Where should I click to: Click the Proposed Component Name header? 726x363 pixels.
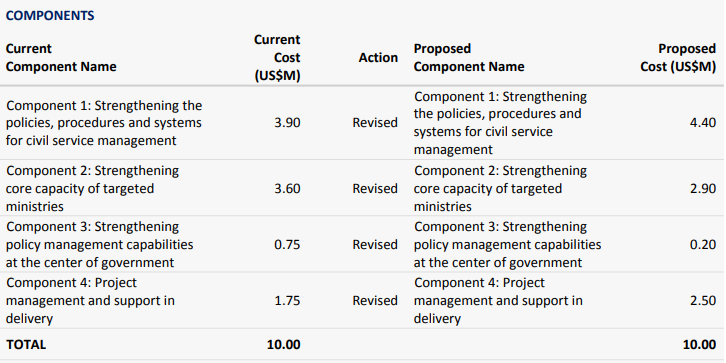click(469, 58)
